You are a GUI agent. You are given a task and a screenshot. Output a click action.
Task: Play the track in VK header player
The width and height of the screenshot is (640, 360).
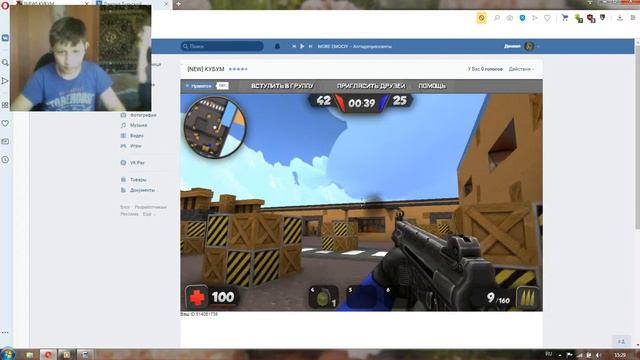302,47
